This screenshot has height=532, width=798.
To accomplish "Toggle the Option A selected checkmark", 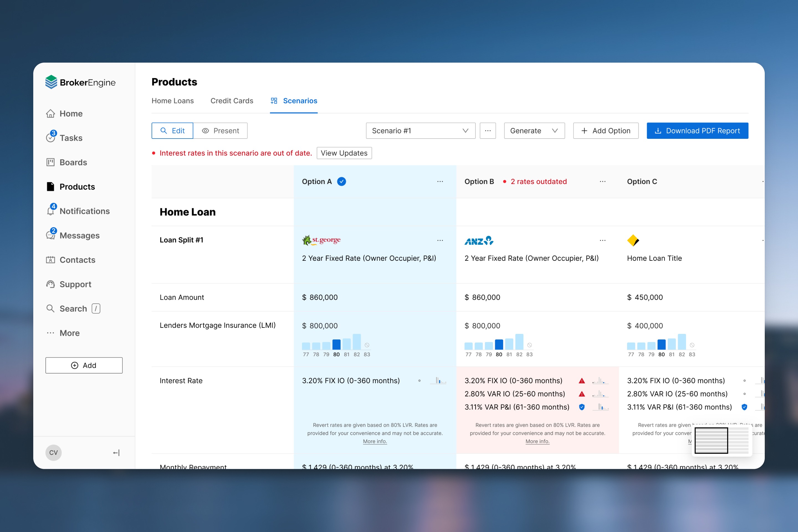I will coord(341,181).
